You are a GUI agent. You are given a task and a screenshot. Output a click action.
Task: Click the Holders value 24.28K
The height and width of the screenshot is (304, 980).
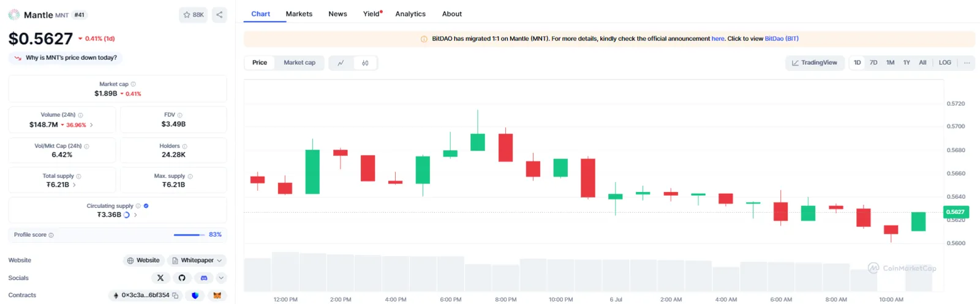tap(173, 155)
